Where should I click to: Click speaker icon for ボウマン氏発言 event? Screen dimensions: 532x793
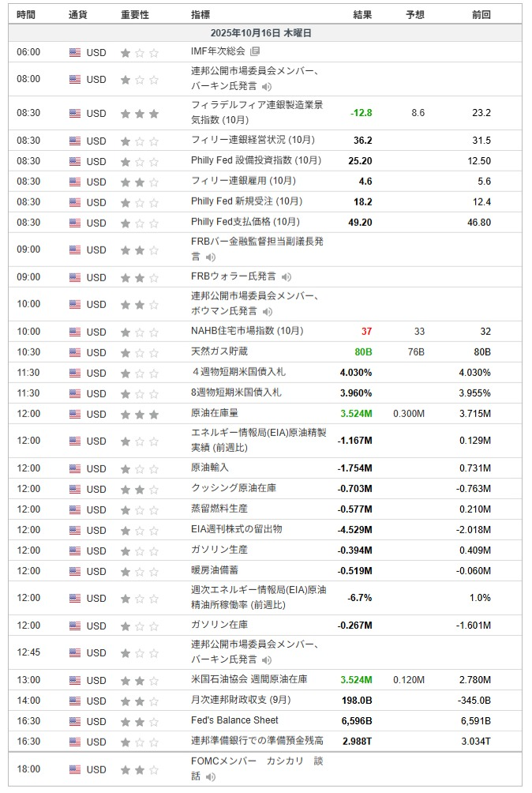267,311
